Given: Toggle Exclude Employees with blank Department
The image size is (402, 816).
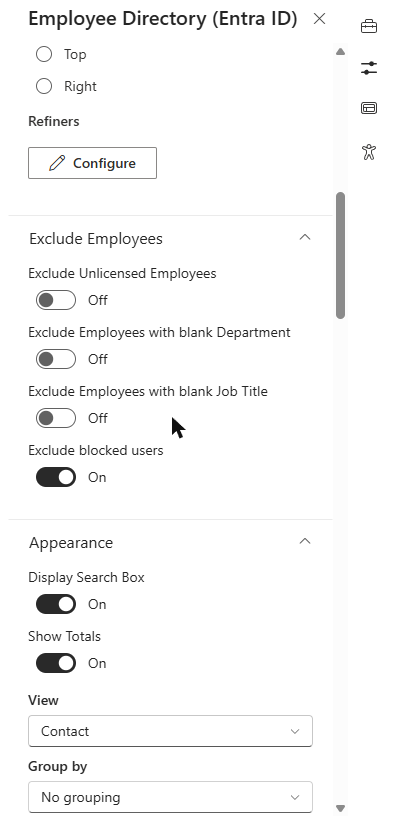Looking at the screenshot, I should pos(56,359).
